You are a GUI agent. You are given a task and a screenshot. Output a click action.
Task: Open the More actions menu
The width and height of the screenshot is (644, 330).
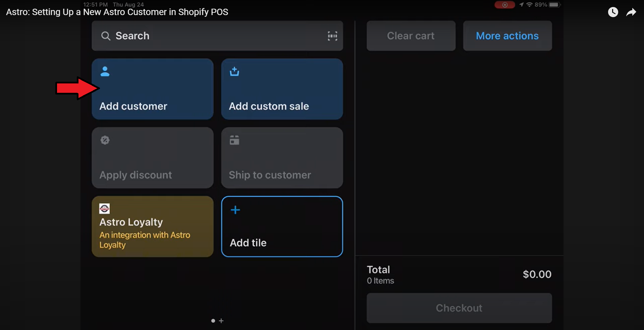pyautogui.click(x=507, y=36)
